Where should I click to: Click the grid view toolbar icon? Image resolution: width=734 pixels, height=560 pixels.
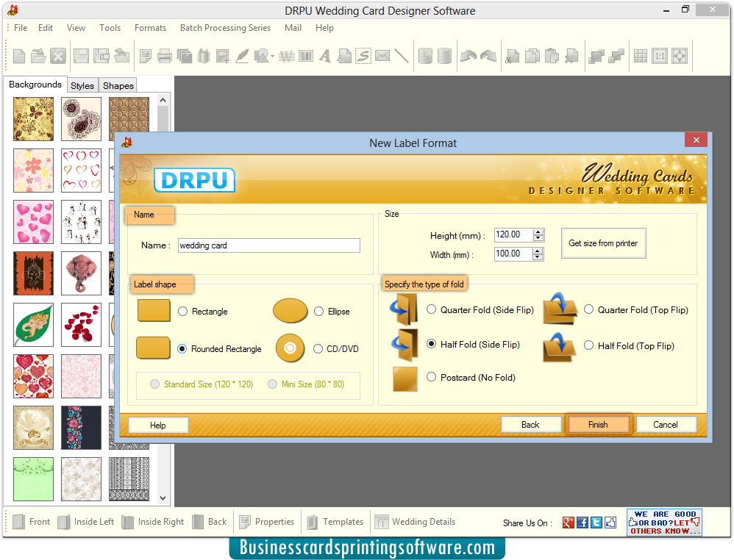pyautogui.click(x=641, y=56)
